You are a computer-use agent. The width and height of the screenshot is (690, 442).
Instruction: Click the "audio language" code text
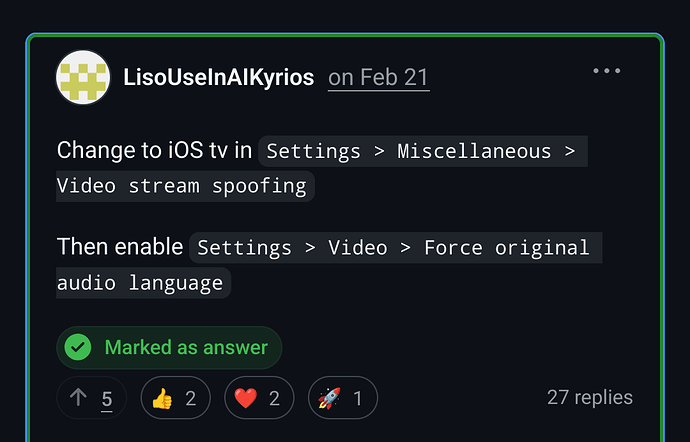click(x=143, y=282)
